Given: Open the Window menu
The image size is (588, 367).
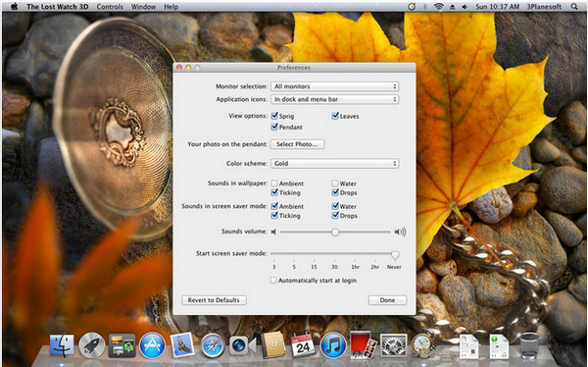Looking at the screenshot, I should coord(143,7).
